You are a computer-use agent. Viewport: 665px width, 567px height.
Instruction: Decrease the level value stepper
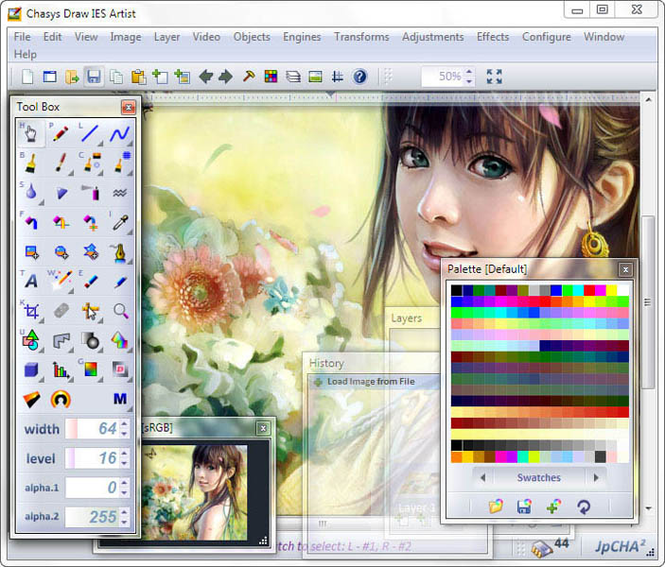tap(124, 463)
